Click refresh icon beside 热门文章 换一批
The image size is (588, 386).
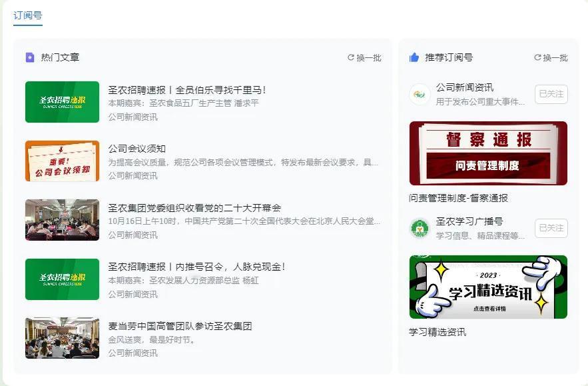[351, 57]
